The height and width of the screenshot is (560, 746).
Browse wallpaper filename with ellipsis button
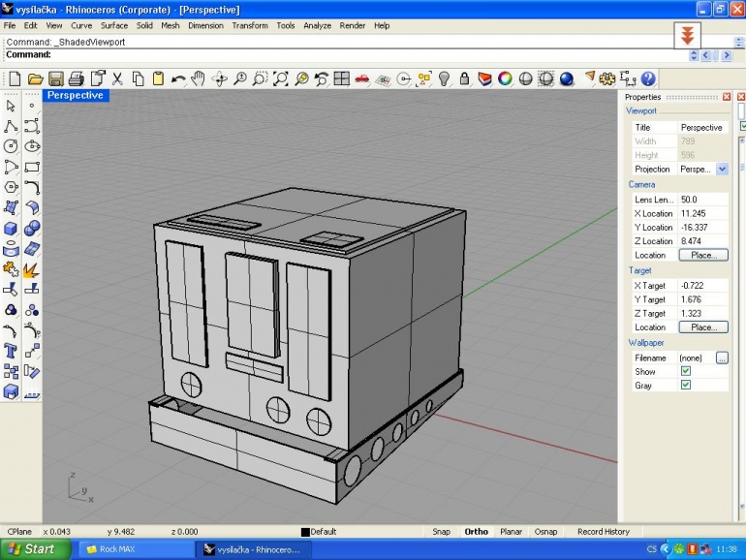click(x=722, y=358)
